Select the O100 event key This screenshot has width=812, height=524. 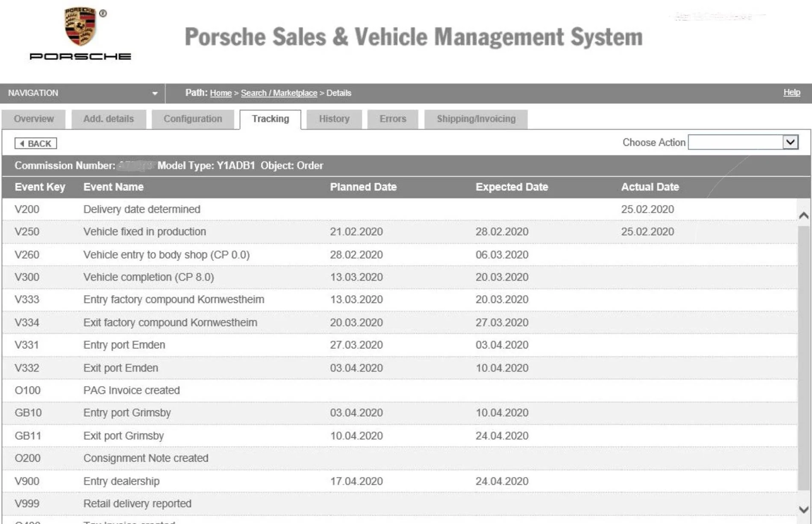28,390
